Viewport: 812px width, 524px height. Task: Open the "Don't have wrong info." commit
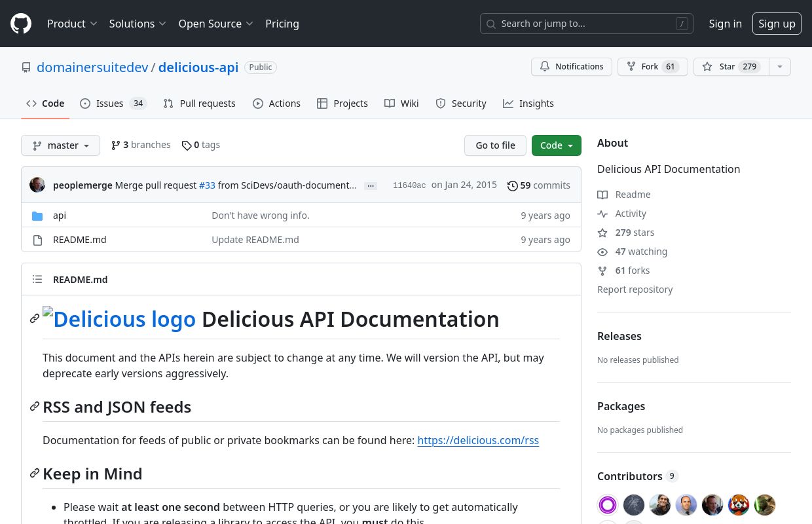point(261,215)
